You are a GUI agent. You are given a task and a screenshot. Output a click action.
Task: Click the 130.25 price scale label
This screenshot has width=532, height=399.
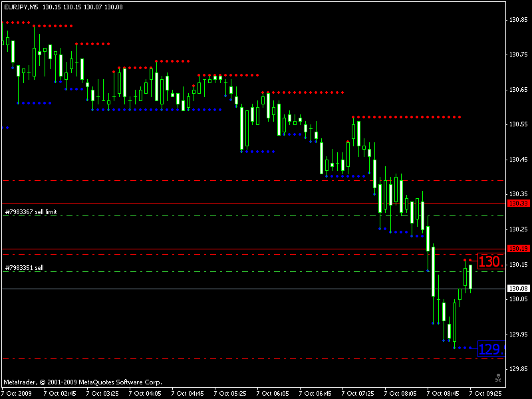click(x=519, y=229)
